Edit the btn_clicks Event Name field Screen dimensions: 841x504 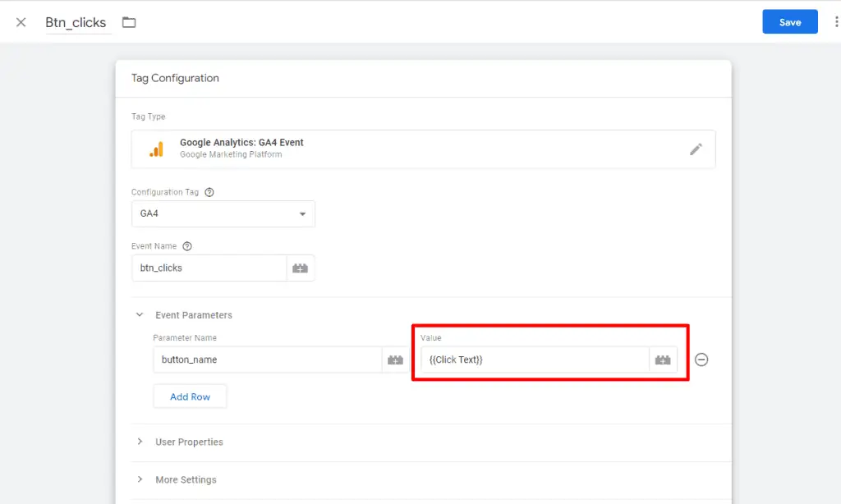[209, 268]
